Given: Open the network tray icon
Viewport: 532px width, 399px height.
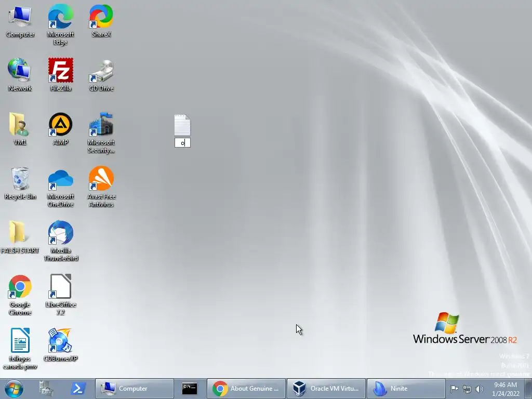Looking at the screenshot, I should click(x=467, y=389).
